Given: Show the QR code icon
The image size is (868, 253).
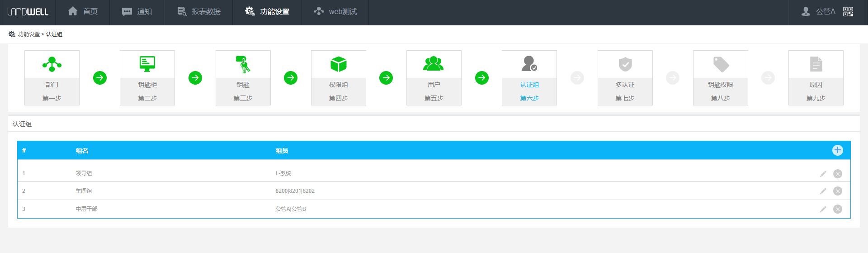Looking at the screenshot, I should pyautogui.click(x=848, y=12).
